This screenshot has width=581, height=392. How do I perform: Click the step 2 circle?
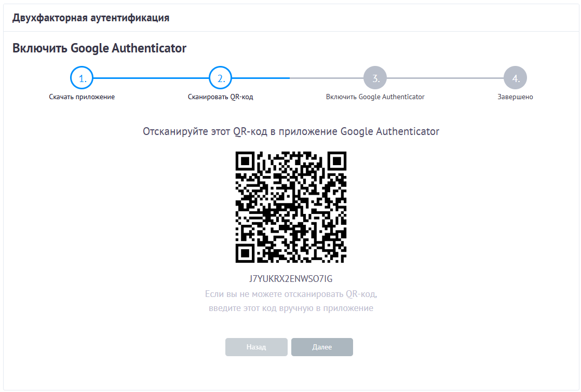click(221, 78)
